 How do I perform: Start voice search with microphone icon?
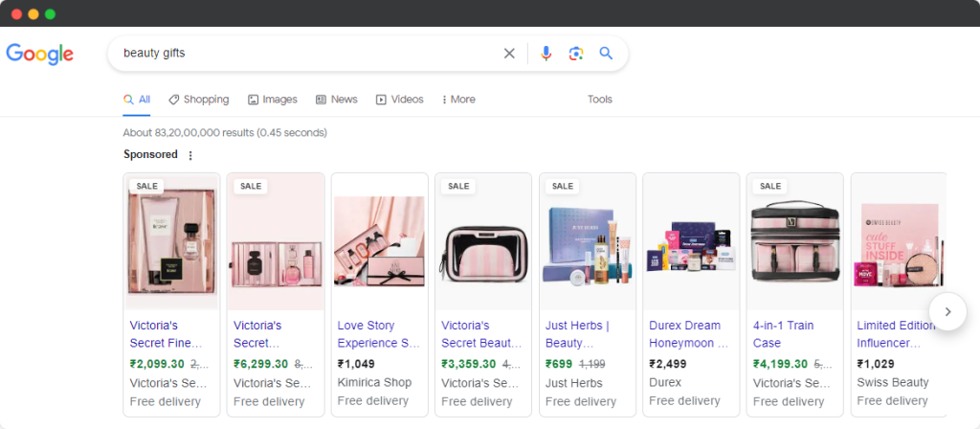[x=546, y=54]
